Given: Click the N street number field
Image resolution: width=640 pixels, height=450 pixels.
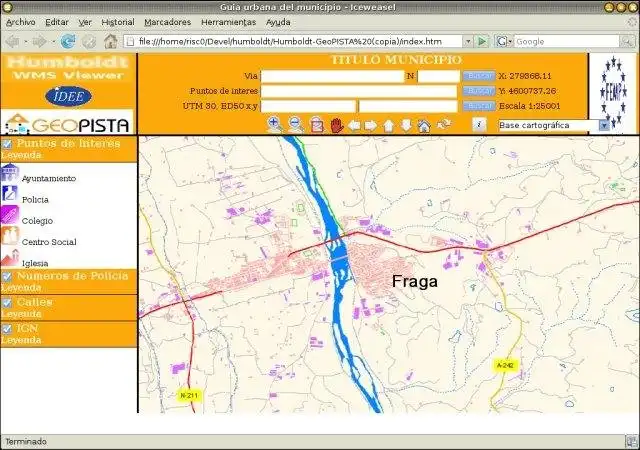Looking at the screenshot, I should 439,76.
